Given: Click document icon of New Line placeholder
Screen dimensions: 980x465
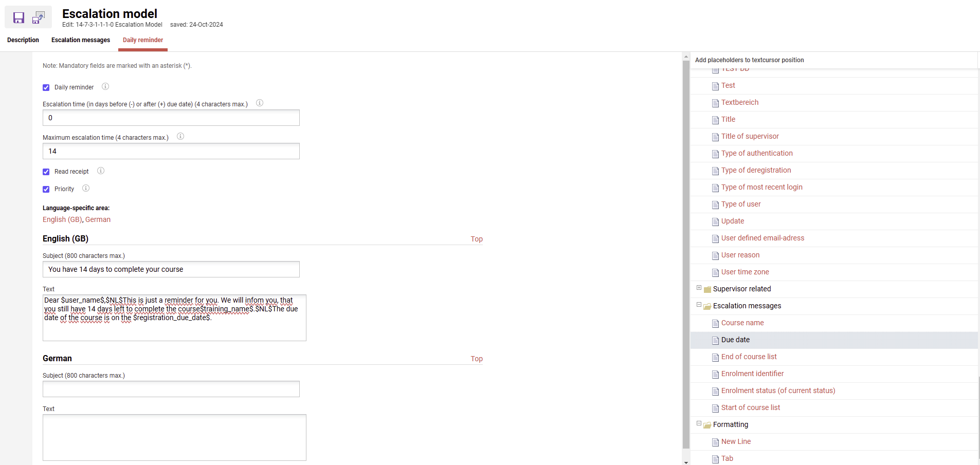Looking at the screenshot, I should tap(715, 442).
